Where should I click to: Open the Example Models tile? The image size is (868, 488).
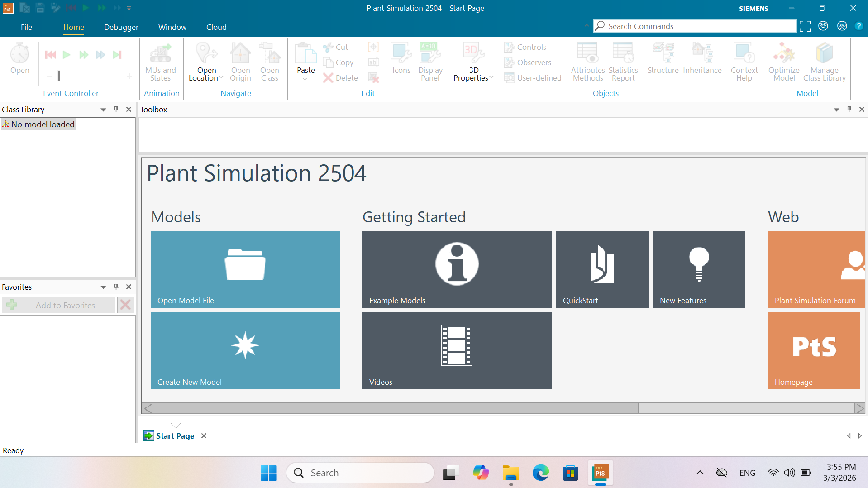click(x=457, y=269)
